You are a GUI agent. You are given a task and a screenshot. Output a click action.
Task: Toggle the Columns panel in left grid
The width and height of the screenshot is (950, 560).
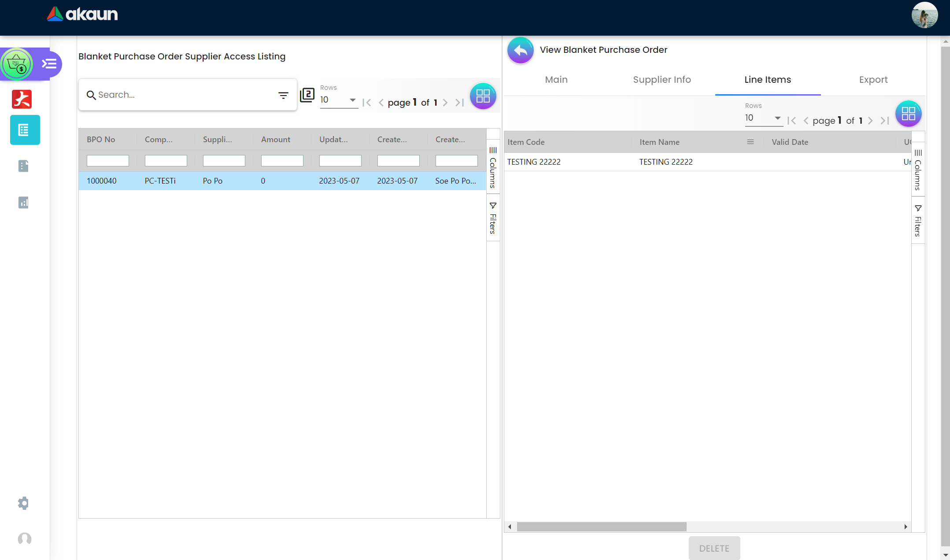pyautogui.click(x=493, y=168)
